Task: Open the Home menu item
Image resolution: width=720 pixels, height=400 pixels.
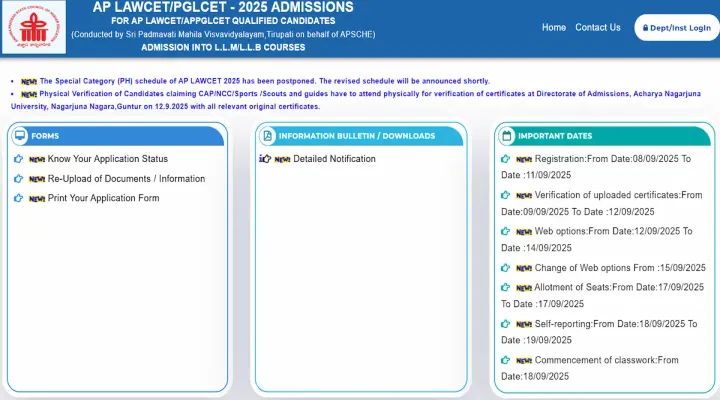Action: tap(554, 27)
